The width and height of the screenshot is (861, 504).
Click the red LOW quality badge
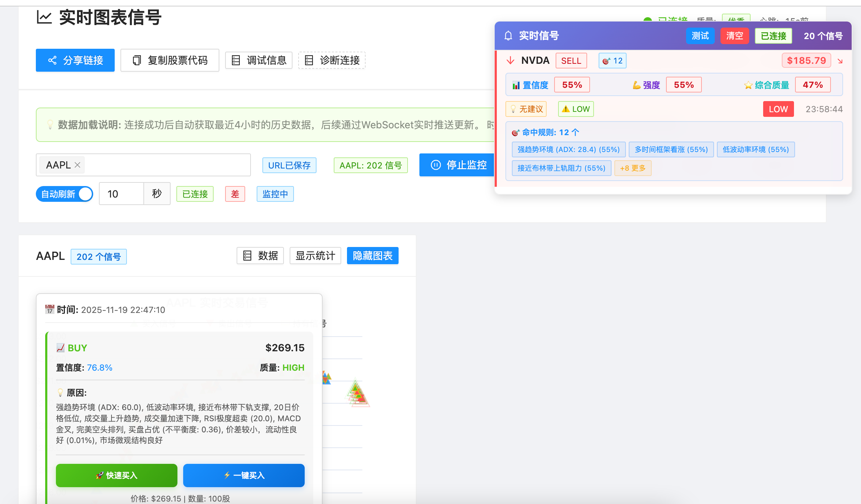point(779,109)
